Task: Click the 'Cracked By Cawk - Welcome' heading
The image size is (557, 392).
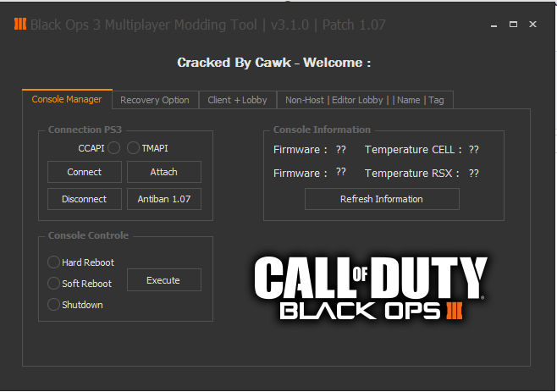Action: (274, 63)
